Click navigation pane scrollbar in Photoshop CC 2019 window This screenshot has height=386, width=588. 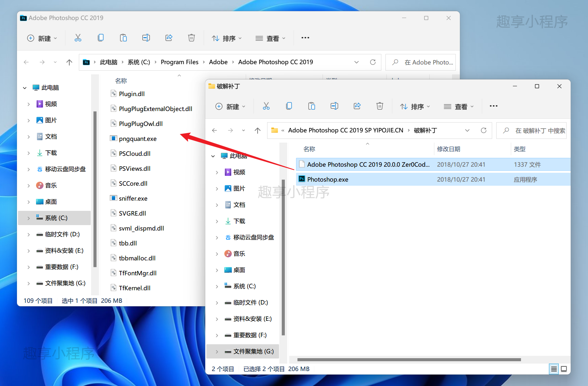95,189
